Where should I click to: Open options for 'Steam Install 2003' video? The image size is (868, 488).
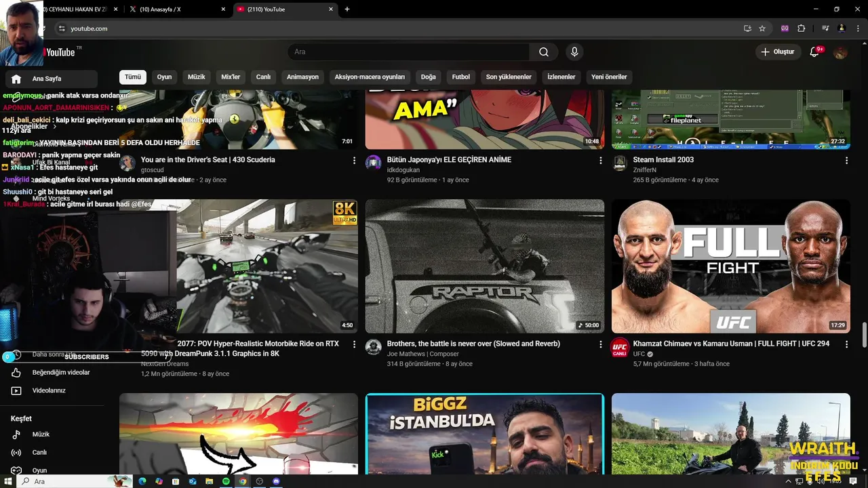[x=846, y=161]
